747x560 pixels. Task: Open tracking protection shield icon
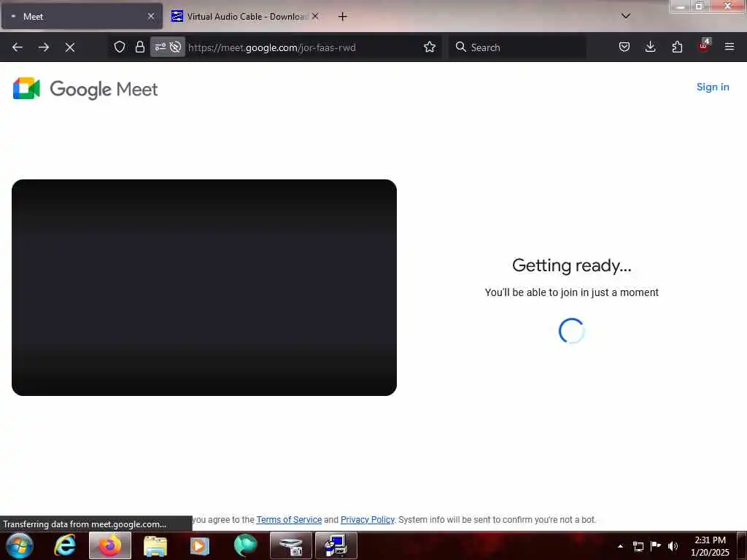120,47
